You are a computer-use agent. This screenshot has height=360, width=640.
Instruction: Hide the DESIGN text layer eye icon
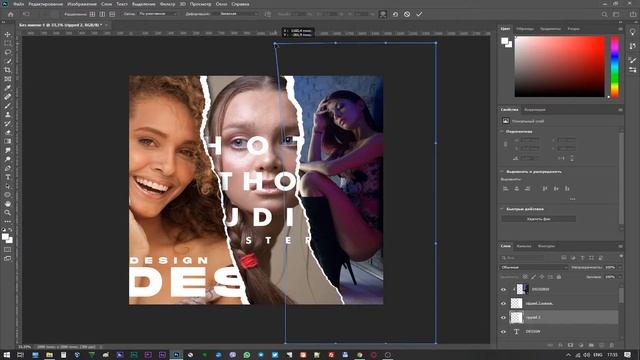[503, 331]
